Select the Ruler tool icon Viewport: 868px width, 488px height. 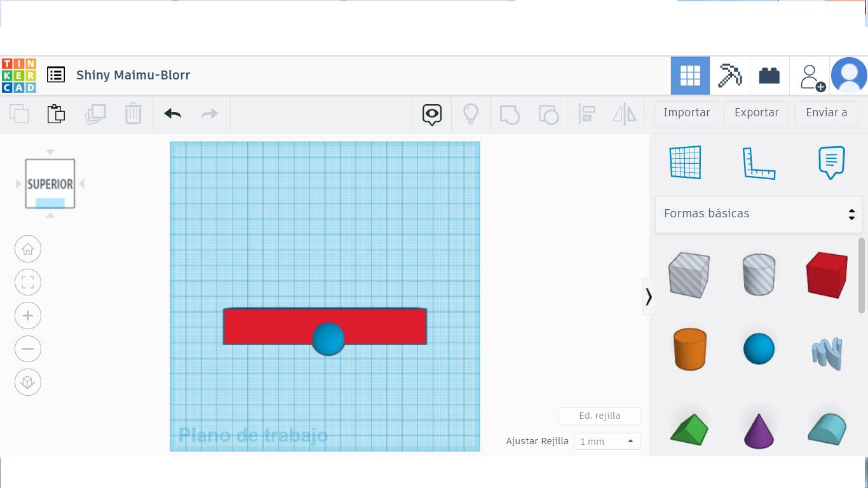click(759, 163)
